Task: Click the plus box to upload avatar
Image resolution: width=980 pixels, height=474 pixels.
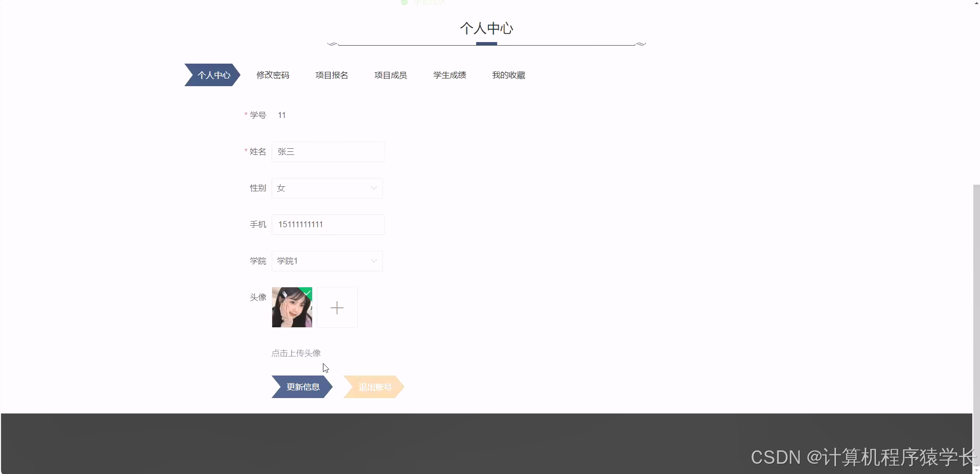Action: (x=337, y=307)
